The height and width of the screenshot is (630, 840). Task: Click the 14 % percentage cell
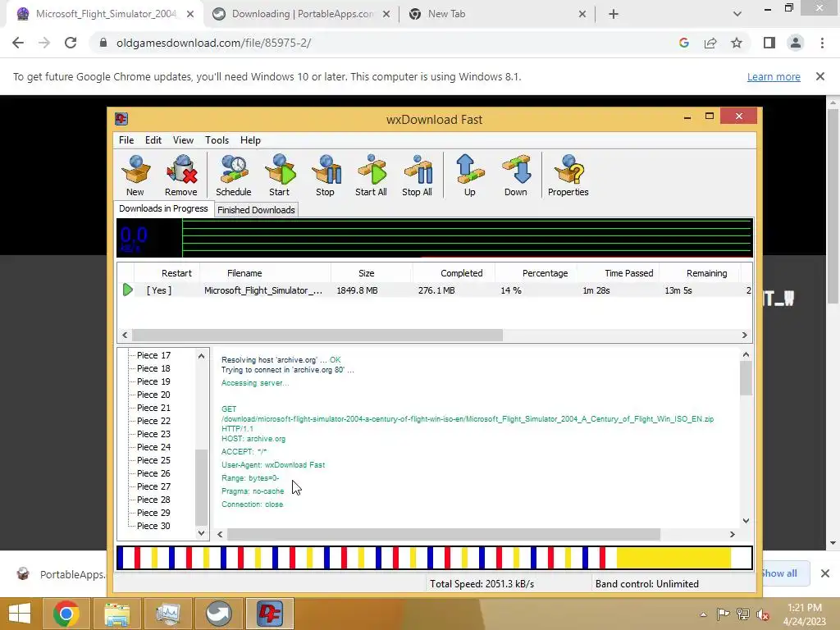[511, 290]
